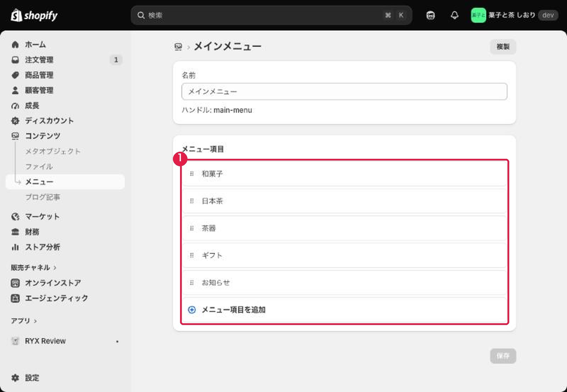Image resolution: width=567 pixels, height=392 pixels.
Task: Open ブログ記事 under コンテンツ
Action: pos(43,197)
